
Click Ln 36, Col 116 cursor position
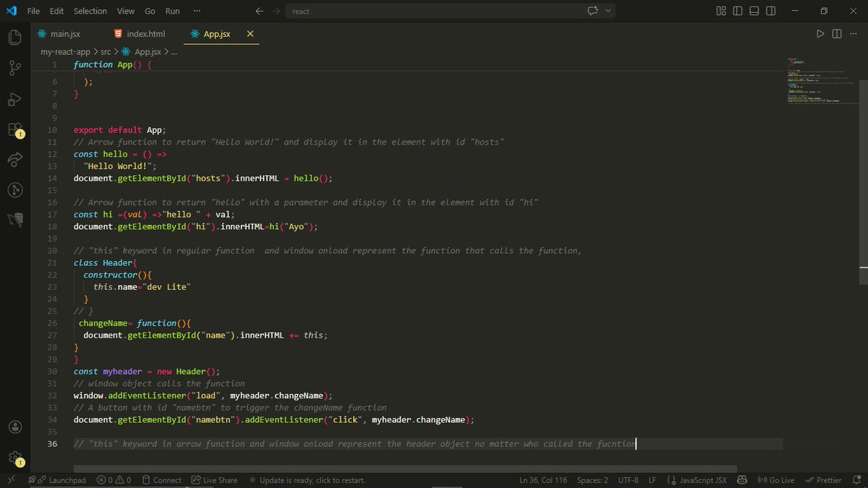[x=542, y=480]
